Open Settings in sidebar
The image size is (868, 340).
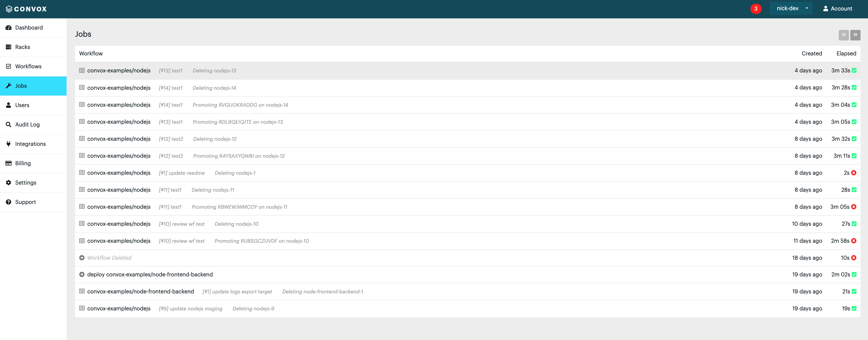(x=33, y=183)
